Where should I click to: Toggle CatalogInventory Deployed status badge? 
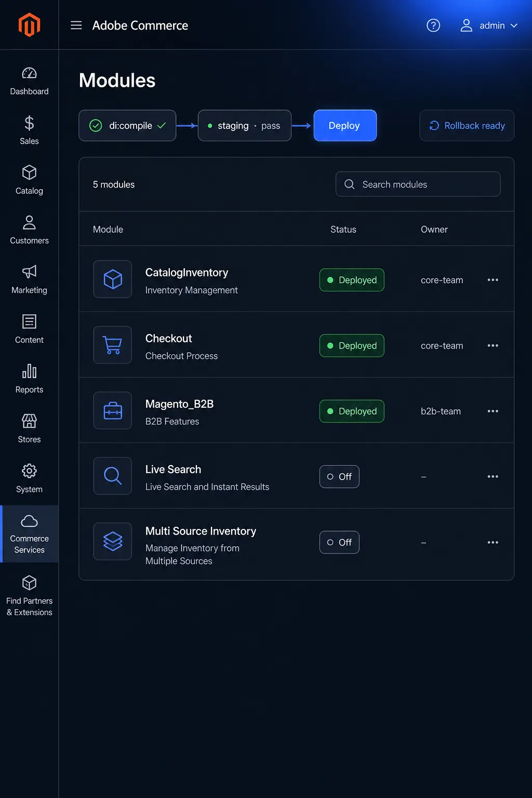pos(352,280)
